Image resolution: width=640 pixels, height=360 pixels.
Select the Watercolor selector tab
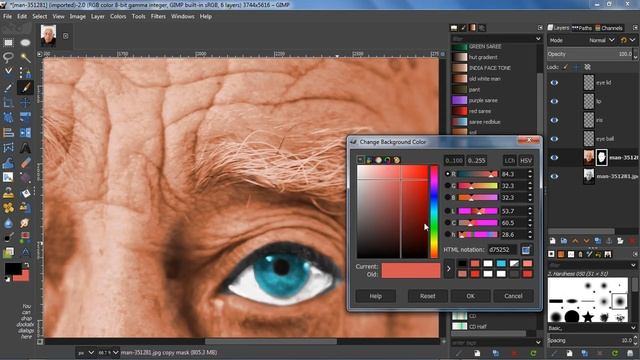(x=378, y=160)
